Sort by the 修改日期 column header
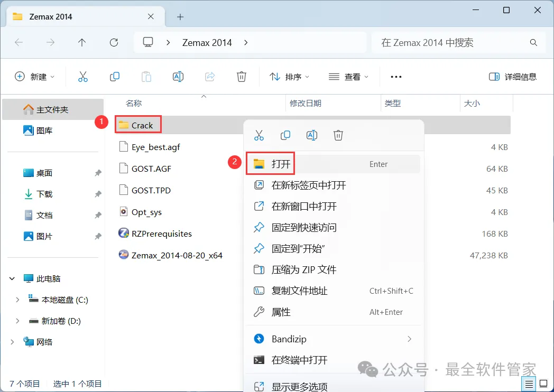554x392 pixels. coord(305,104)
